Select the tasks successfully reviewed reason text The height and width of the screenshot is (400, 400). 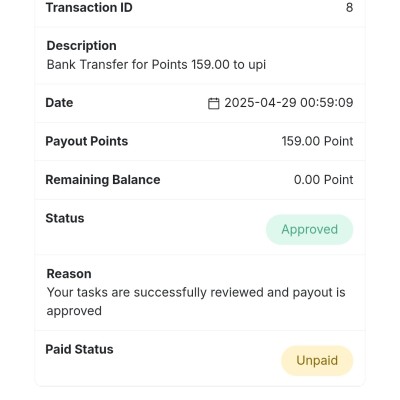[x=196, y=302]
